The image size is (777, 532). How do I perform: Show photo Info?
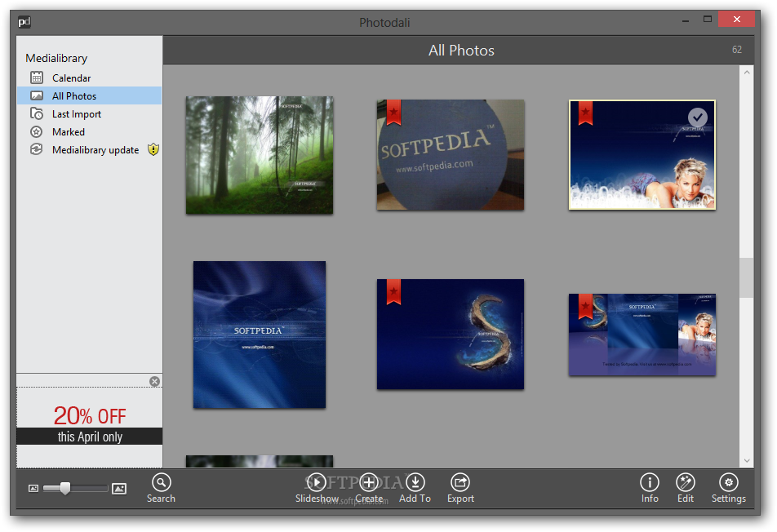(650, 489)
